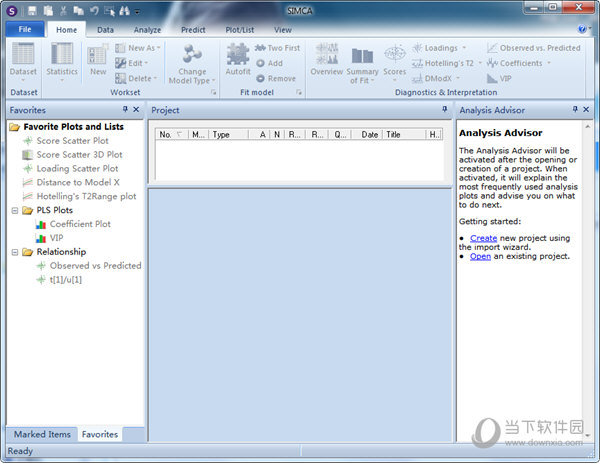Select Hotelling's T2Range plot favorite
This screenshot has height=463, width=600.
tap(86, 196)
